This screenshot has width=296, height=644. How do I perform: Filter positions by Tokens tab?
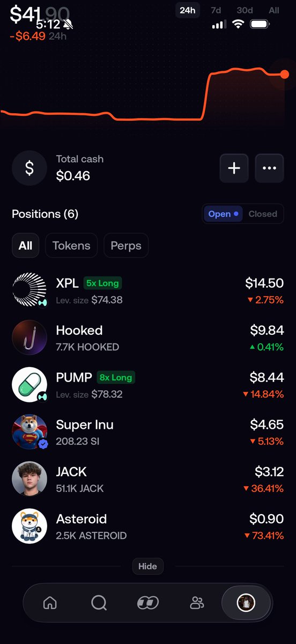[x=71, y=246]
